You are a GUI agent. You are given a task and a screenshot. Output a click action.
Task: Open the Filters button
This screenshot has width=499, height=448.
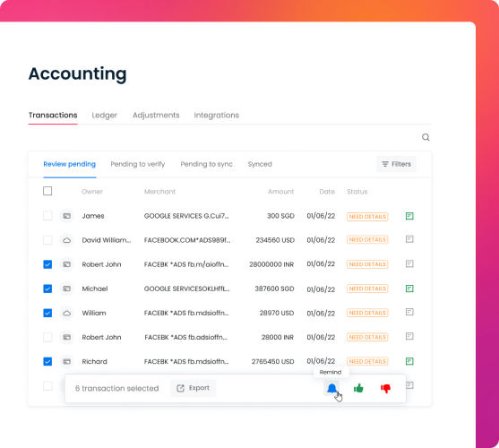[396, 164]
